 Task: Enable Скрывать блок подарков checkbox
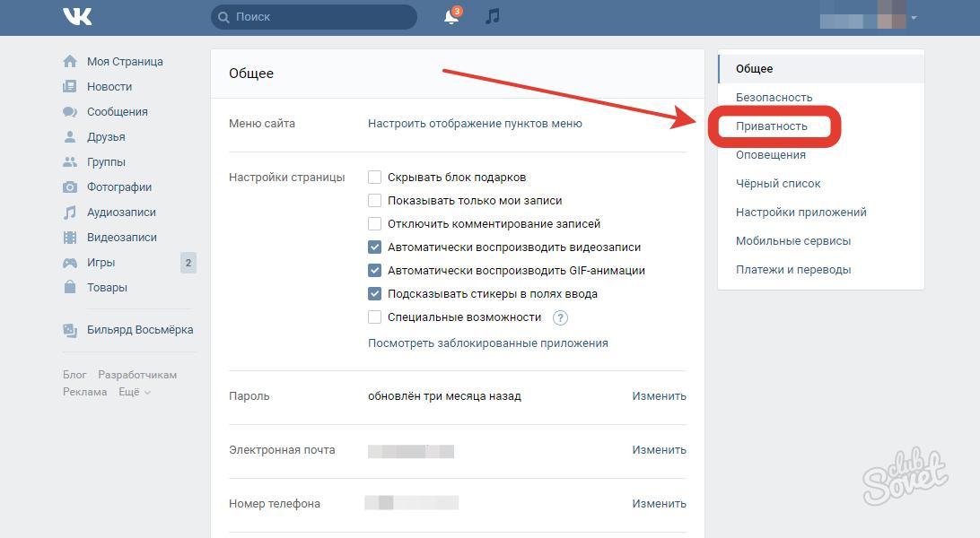click(x=375, y=178)
